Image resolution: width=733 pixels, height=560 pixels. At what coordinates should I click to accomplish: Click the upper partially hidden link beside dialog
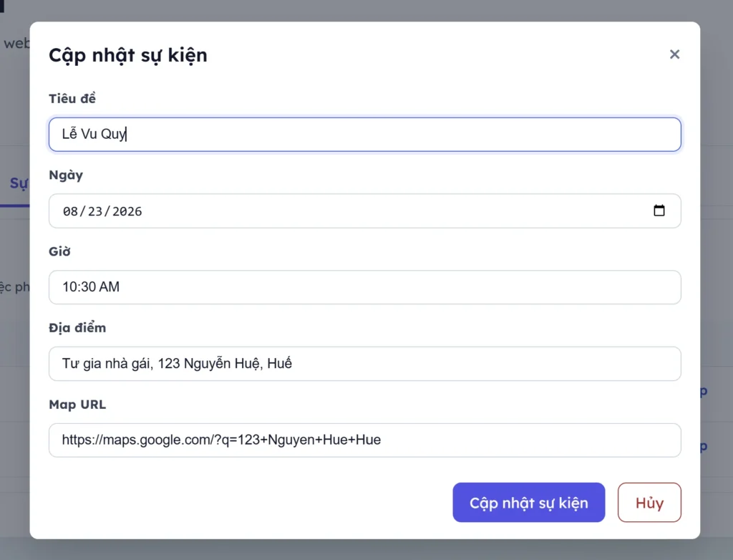pyautogui.click(x=704, y=392)
